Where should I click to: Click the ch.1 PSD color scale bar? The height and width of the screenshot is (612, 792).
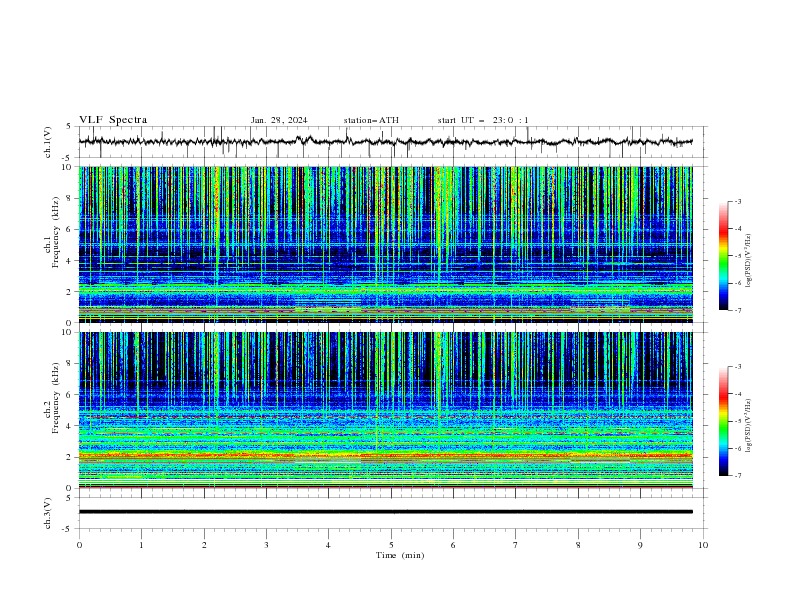723,256
